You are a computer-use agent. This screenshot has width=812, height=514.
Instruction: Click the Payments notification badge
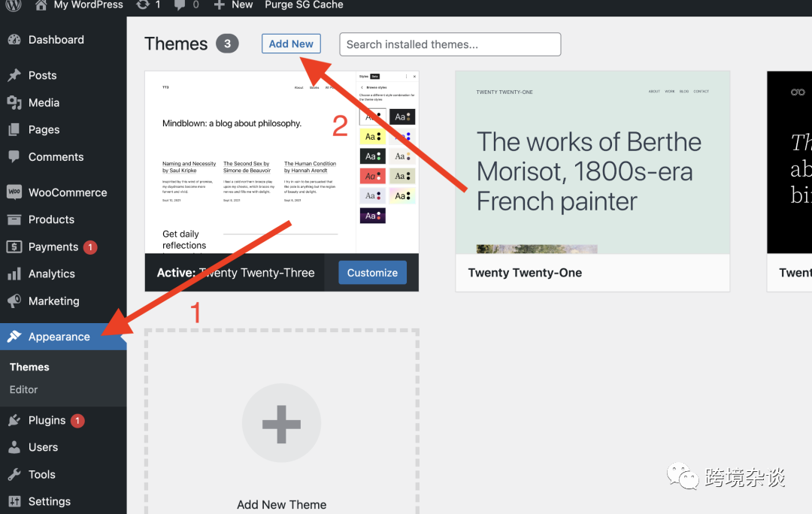90,247
